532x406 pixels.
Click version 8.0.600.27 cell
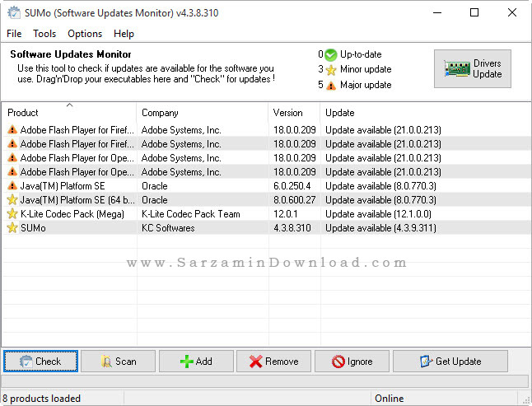tap(294, 200)
